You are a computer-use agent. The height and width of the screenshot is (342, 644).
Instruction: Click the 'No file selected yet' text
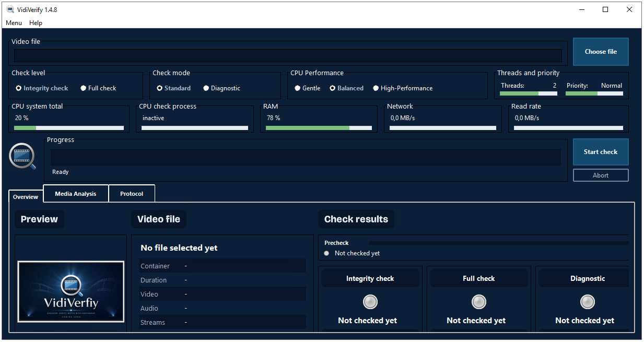(179, 248)
